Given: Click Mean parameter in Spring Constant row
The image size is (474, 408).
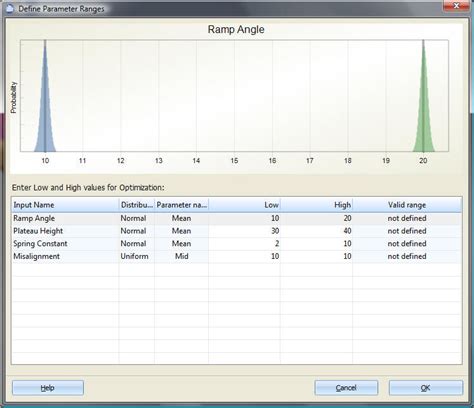Looking at the screenshot, I should click(181, 244).
